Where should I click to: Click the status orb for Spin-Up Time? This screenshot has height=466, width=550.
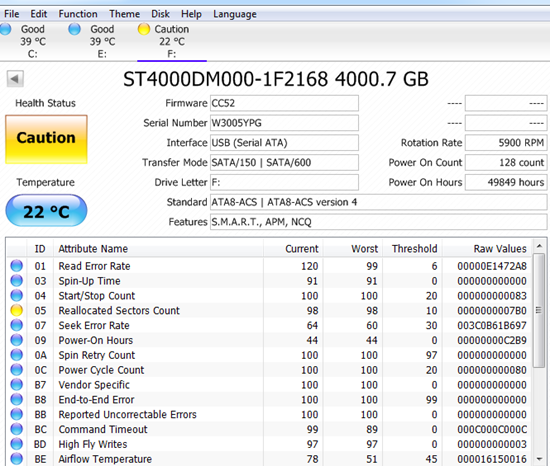tap(16, 281)
